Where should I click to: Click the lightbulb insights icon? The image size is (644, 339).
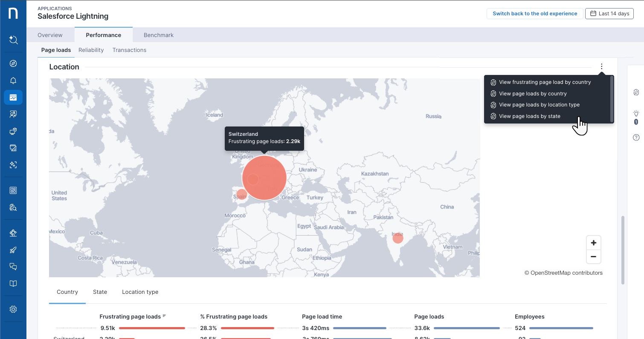click(x=636, y=114)
